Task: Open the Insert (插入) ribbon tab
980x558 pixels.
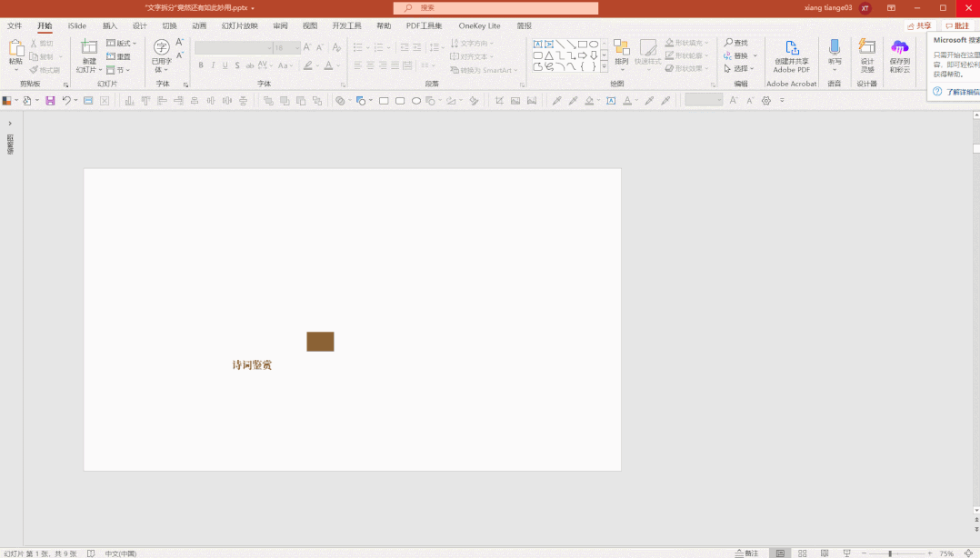Action: click(x=110, y=25)
